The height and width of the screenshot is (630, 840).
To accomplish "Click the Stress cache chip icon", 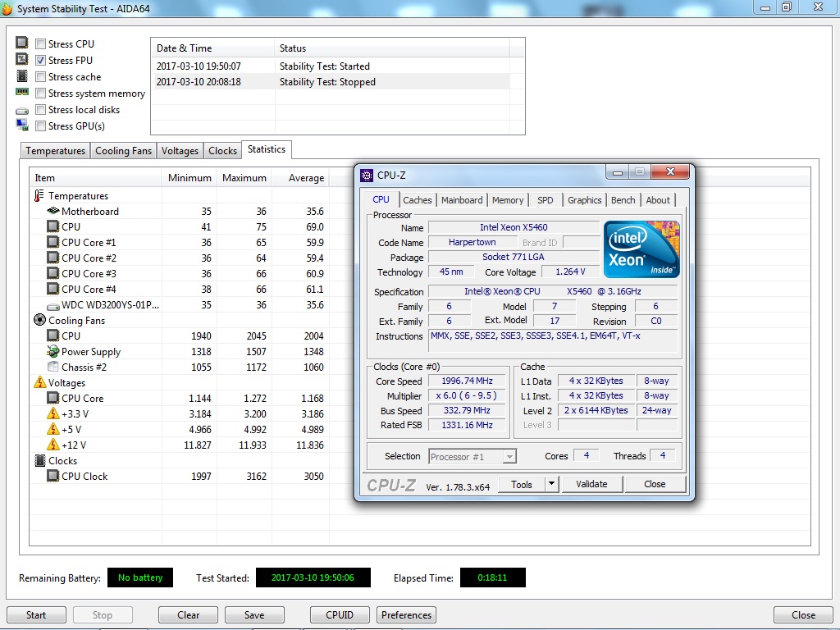I will point(22,75).
